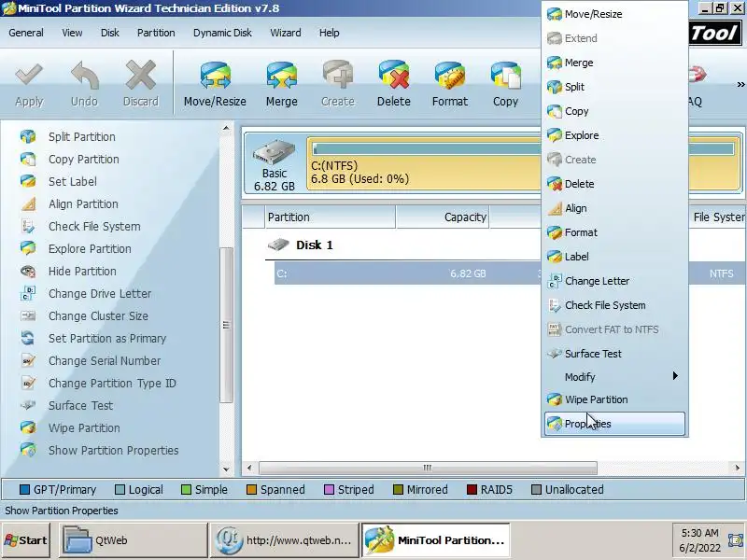Open the Partition menu
This screenshot has height=560, width=747.
(156, 33)
